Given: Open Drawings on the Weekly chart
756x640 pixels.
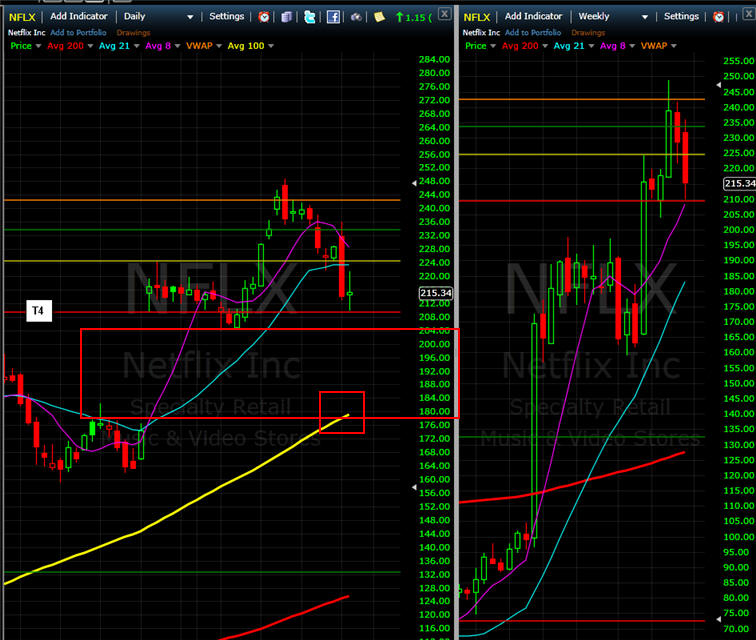Looking at the screenshot, I should [588, 33].
